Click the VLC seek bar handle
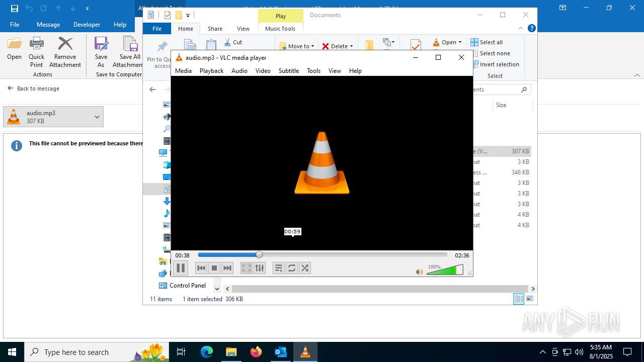The width and height of the screenshot is (644, 362). [x=259, y=255]
